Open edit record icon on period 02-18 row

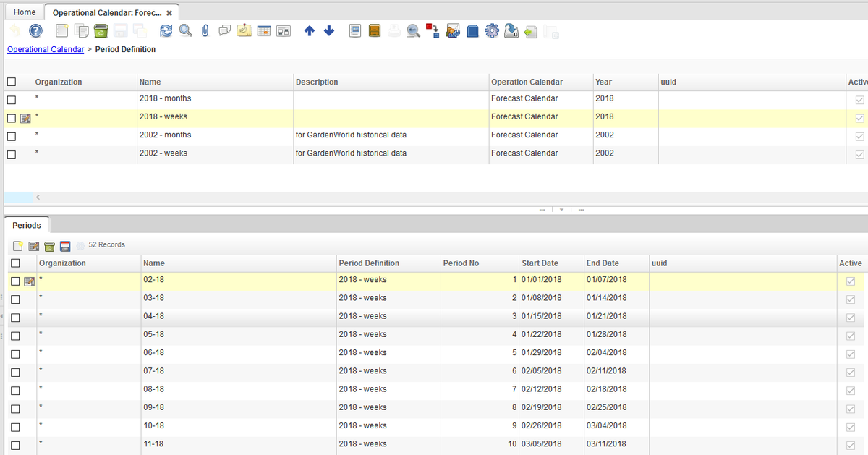pos(29,281)
